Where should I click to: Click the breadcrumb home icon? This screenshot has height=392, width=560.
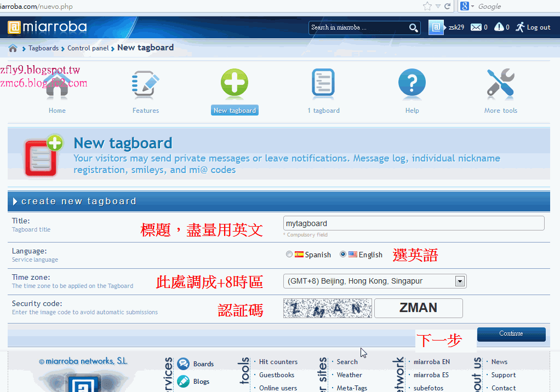tap(13, 48)
